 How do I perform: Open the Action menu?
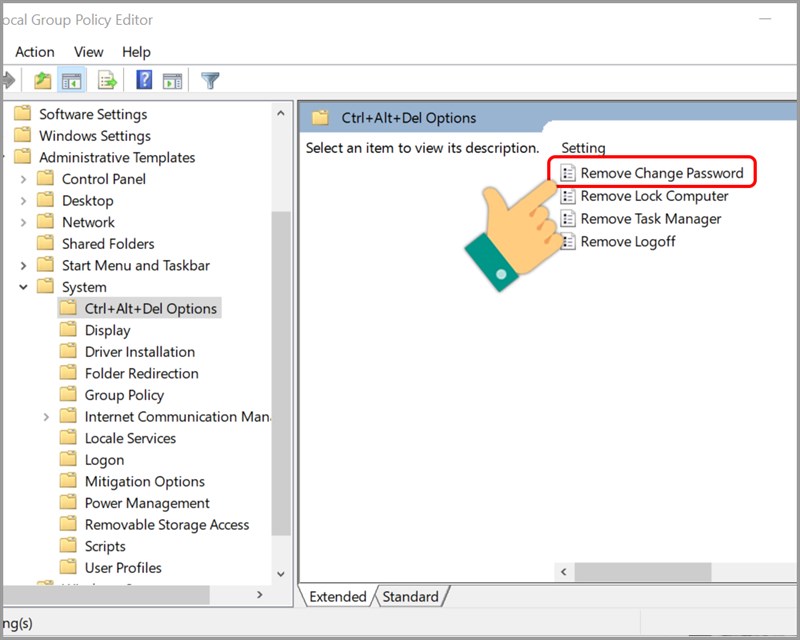[35, 52]
